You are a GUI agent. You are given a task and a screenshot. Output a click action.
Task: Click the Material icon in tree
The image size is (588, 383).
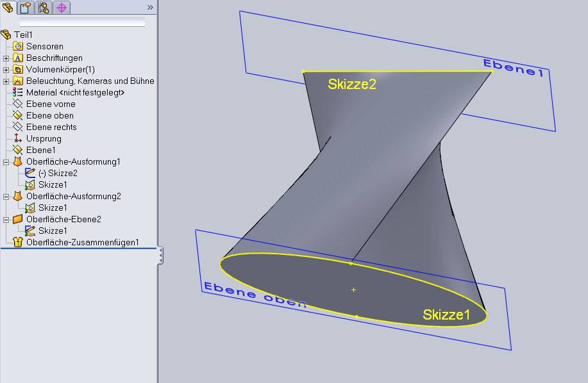tap(18, 93)
